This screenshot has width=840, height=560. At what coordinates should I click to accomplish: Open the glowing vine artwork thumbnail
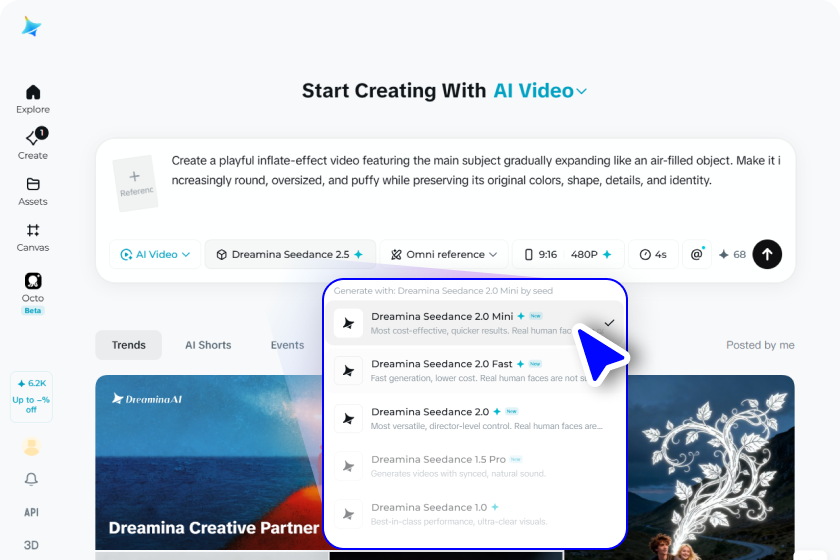tap(710, 467)
